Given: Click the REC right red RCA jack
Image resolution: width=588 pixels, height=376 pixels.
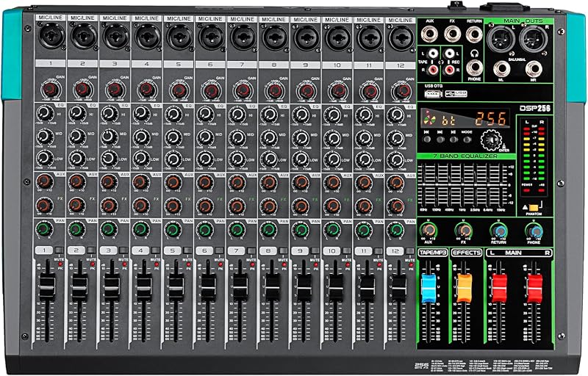Looking at the screenshot, I should (449, 69).
